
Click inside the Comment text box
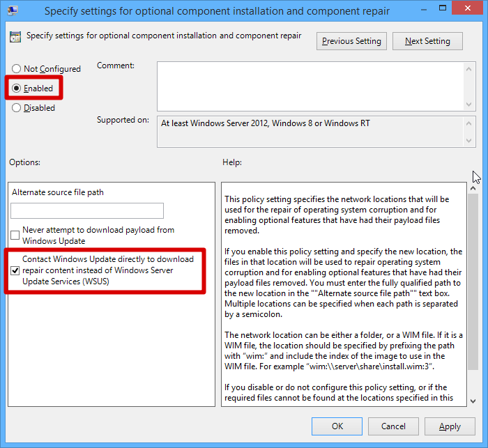pos(310,85)
